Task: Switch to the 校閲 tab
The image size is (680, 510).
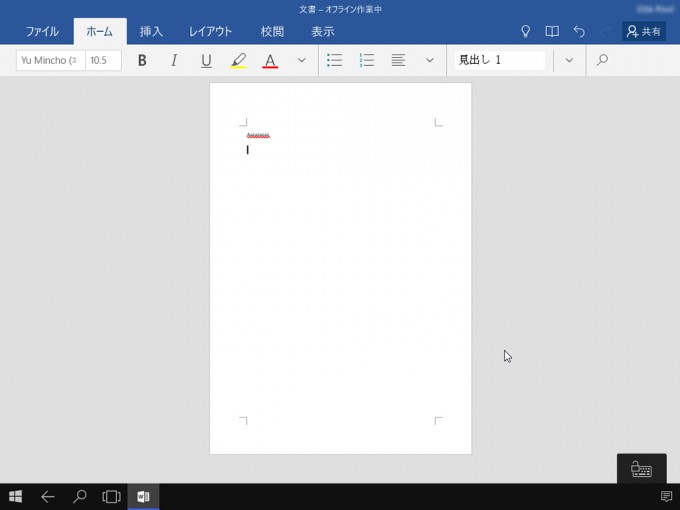Action: point(272,32)
